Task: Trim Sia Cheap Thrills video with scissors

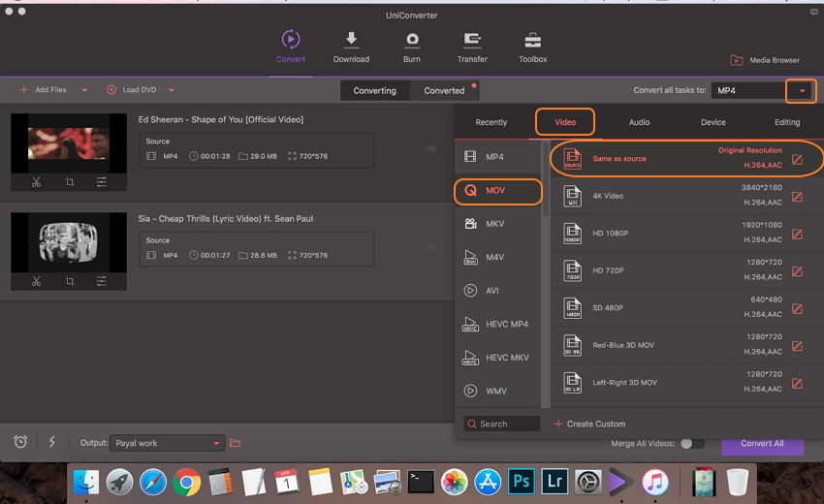Action: 36,282
